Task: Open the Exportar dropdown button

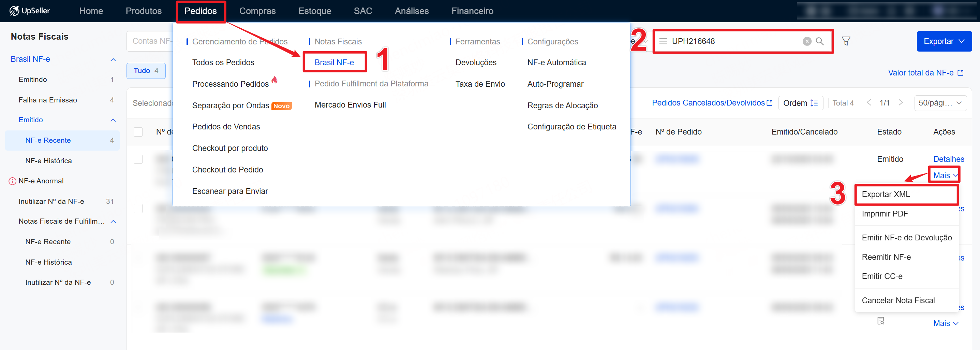Action: (944, 41)
